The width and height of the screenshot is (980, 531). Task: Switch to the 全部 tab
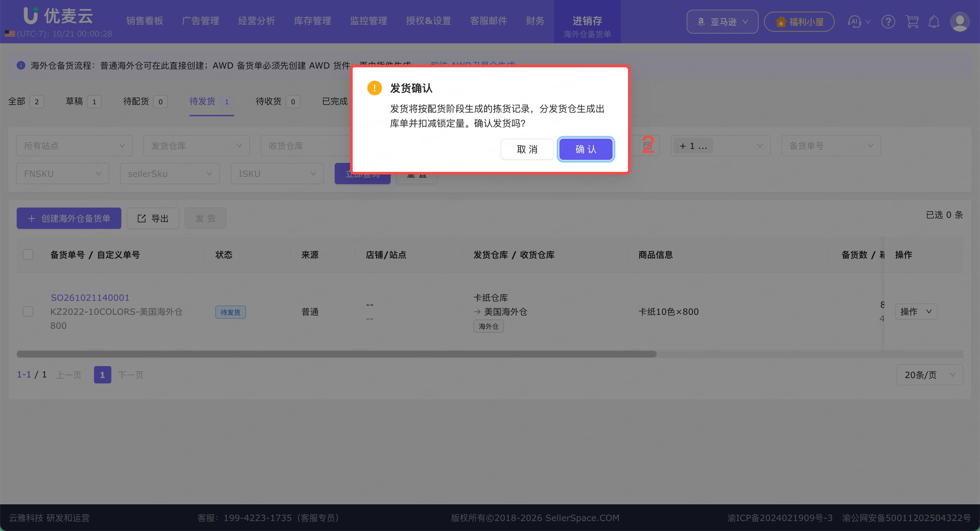26,102
